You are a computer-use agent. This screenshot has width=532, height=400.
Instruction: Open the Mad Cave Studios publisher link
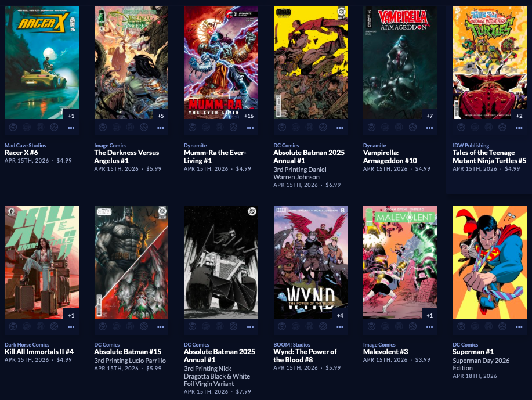click(26, 145)
